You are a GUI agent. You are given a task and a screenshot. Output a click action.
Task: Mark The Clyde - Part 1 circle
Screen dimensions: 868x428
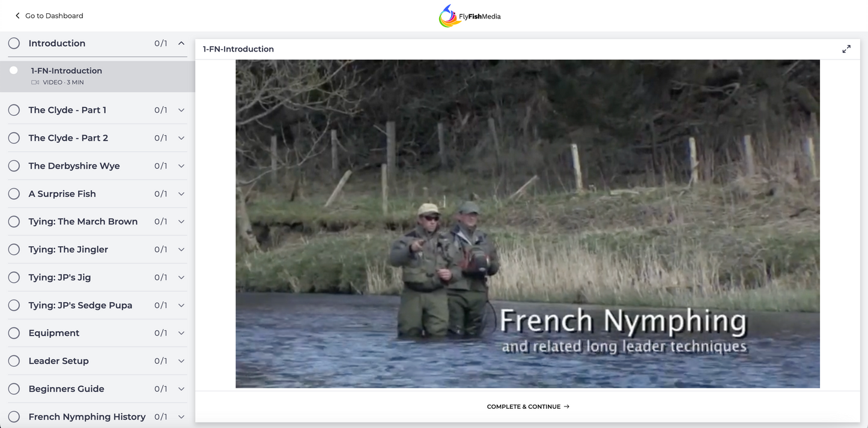(x=14, y=110)
